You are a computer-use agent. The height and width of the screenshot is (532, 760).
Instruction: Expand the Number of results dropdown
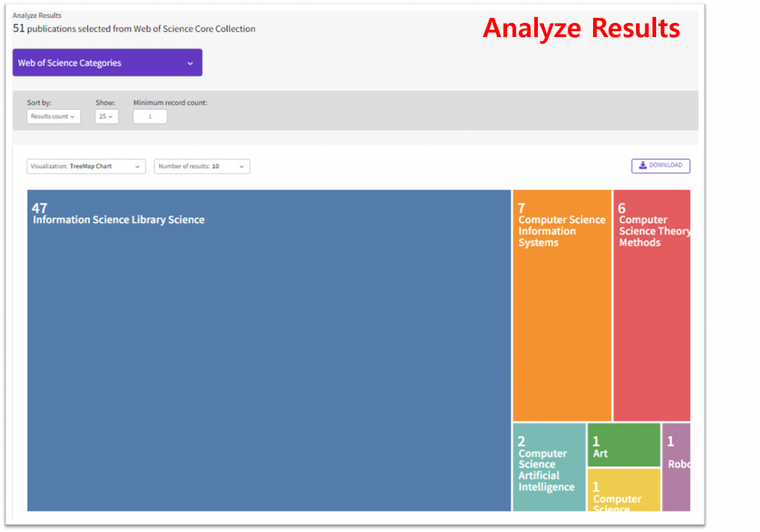(x=201, y=166)
